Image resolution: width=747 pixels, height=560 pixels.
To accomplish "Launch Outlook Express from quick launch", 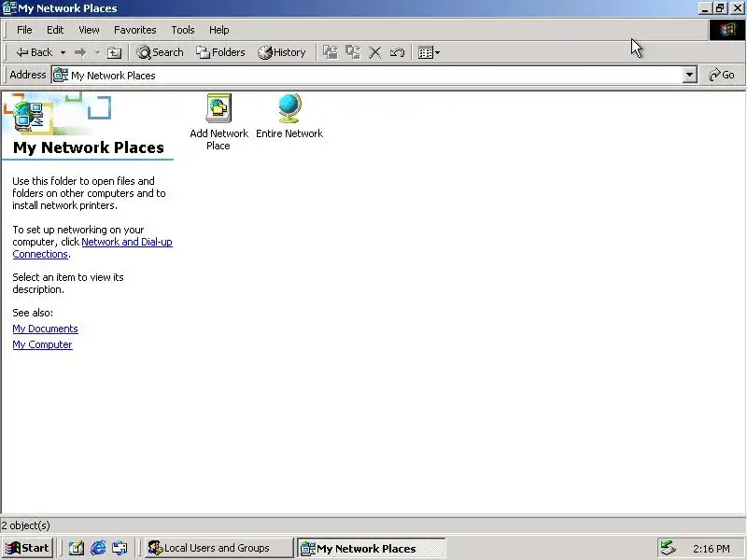I will click(x=120, y=548).
